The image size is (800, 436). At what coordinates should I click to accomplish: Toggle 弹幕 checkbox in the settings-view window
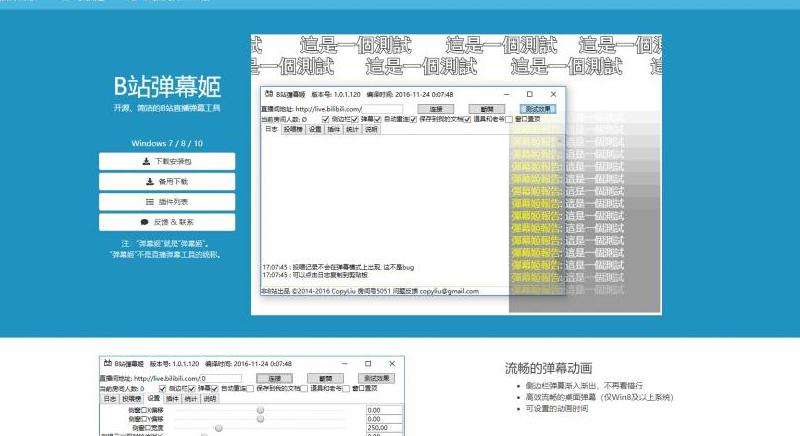click(192, 389)
